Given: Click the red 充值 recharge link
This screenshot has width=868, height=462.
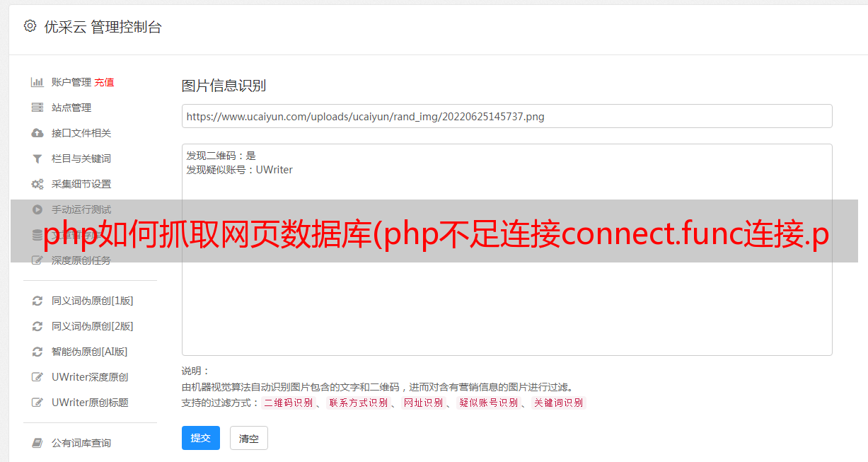Looking at the screenshot, I should pyautogui.click(x=104, y=82).
